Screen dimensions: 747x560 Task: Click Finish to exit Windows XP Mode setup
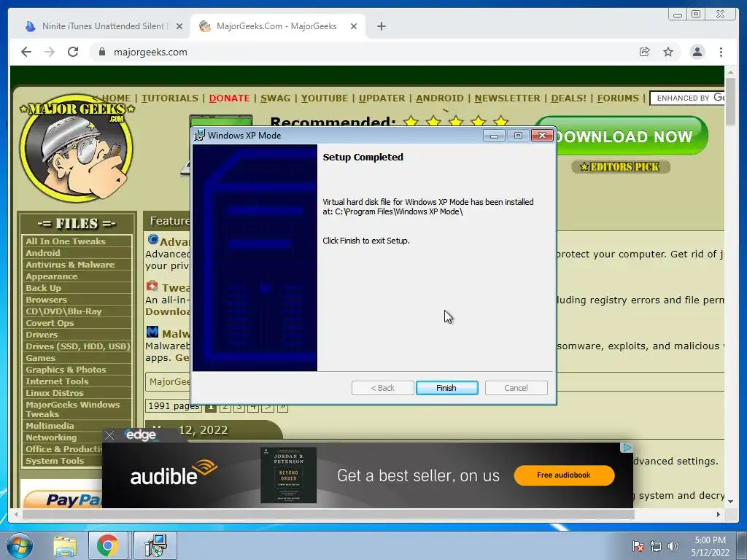click(446, 388)
